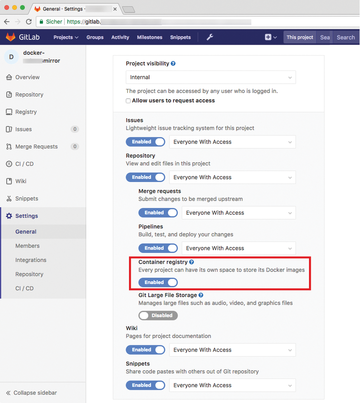Viewport: 360px width, 403px height.
Task: Open Project visibility help icon
Action: (x=173, y=63)
